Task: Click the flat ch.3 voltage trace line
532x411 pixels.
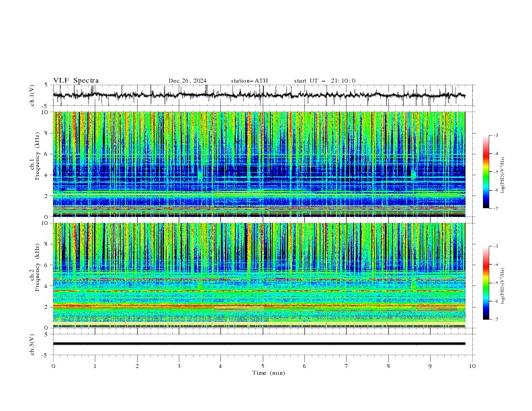Action: pyautogui.click(x=259, y=344)
